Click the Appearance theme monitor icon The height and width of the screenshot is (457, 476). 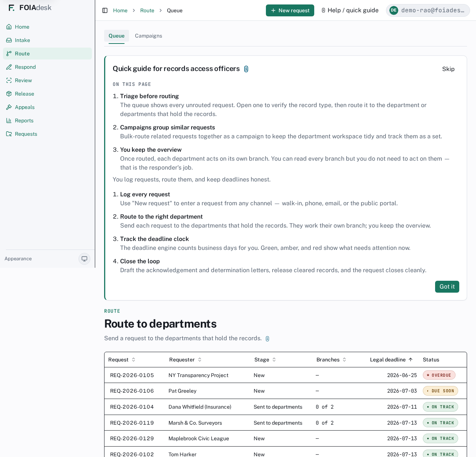pyautogui.click(x=84, y=259)
